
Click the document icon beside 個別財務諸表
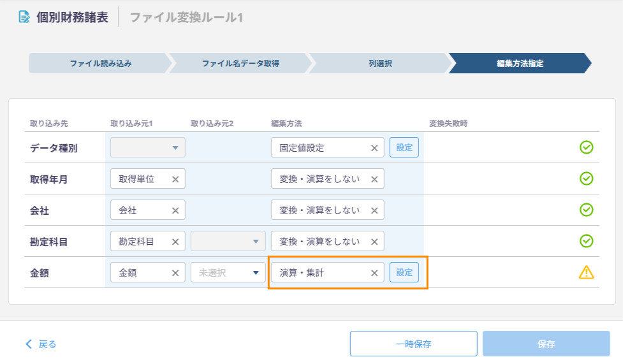24,17
